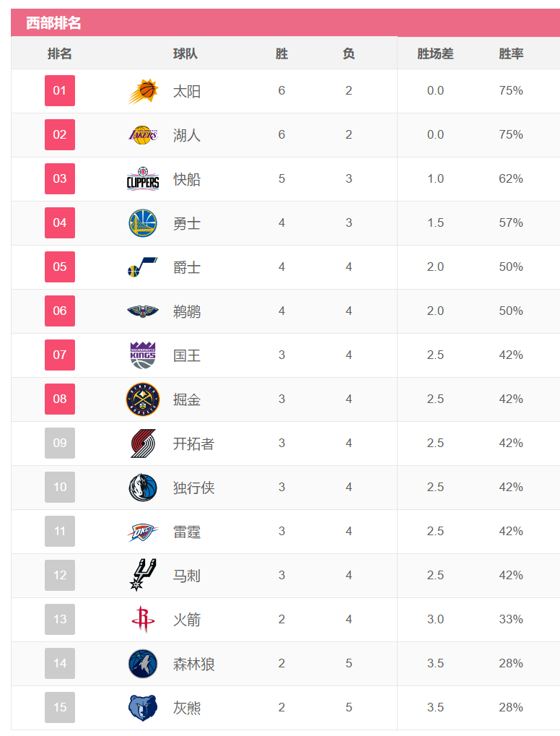This screenshot has width=560, height=736.
Task: Click the pink rank 01 badge
Action: click(x=60, y=91)
